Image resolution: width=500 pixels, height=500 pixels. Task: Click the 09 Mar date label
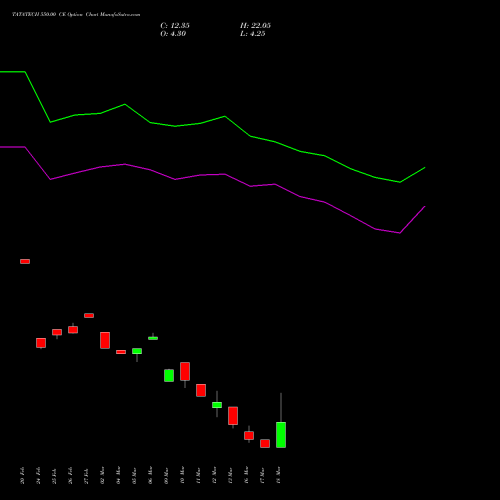[166, 476]
